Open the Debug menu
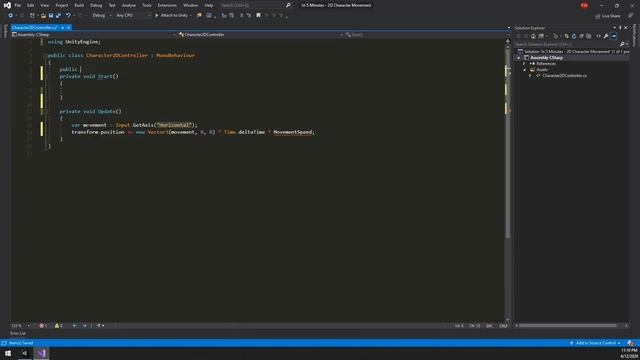The width and height of the screenshot is (640, 360). tap(96, 5)
